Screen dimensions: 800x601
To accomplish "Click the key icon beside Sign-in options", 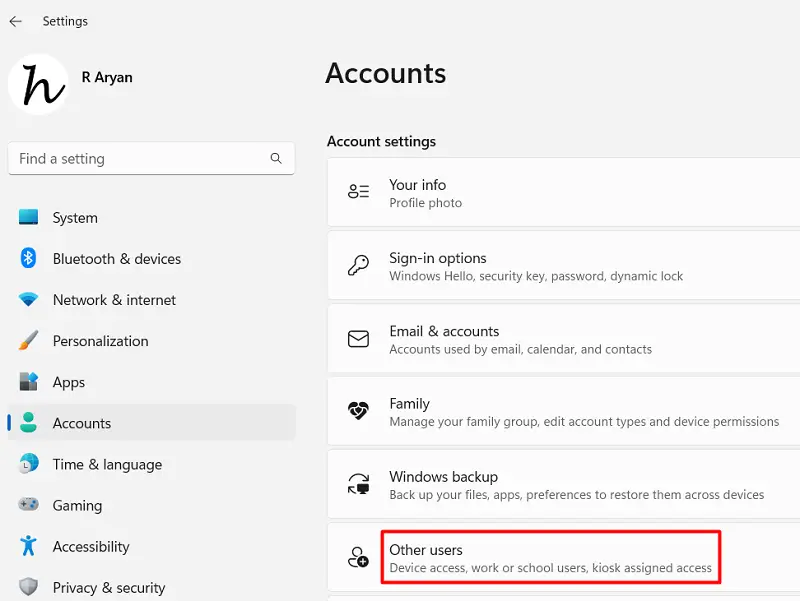I will (x=358, y=265).
